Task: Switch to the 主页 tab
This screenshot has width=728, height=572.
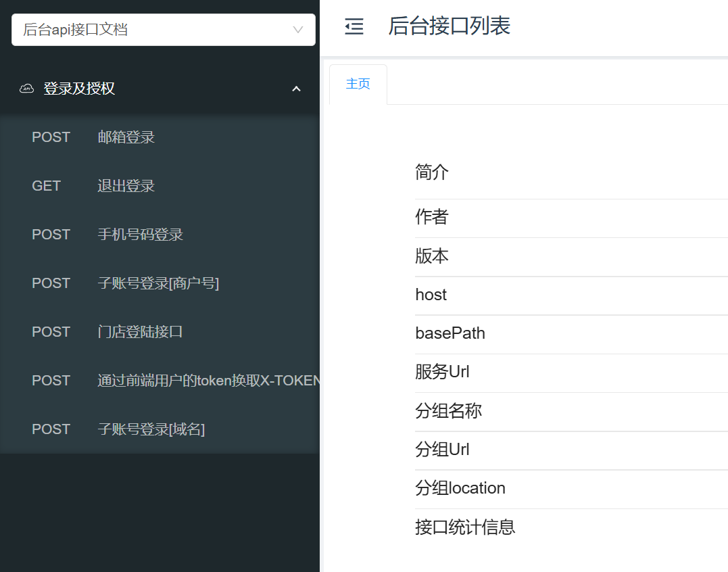Action: 358,84
